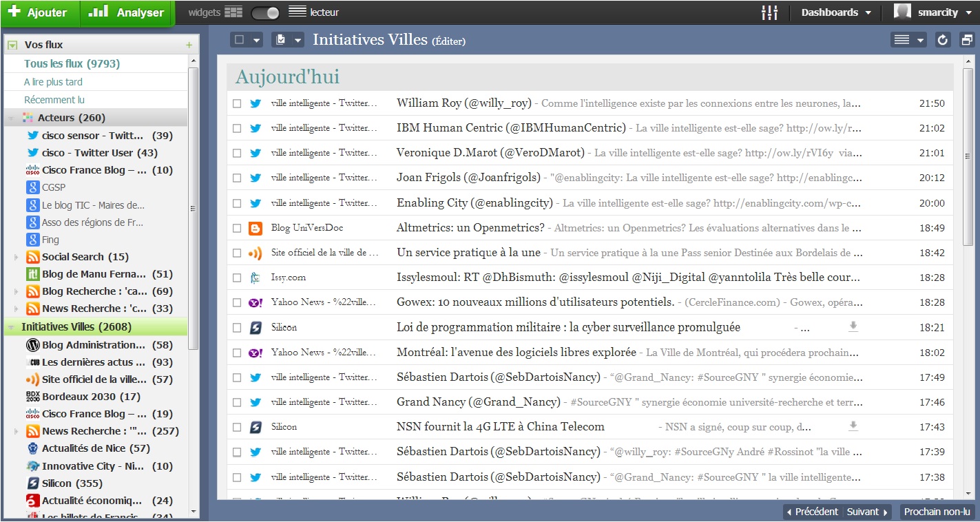Click the widgets grid icon
This screenshot has height=522, width=980.
[x=234, y=12]
